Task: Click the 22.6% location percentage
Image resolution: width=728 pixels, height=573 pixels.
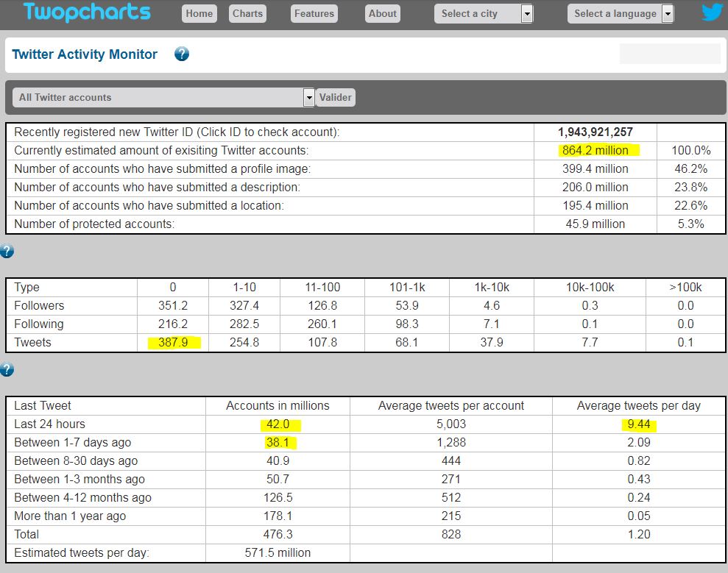Action: pyautogui.click(x=691, y=205)
